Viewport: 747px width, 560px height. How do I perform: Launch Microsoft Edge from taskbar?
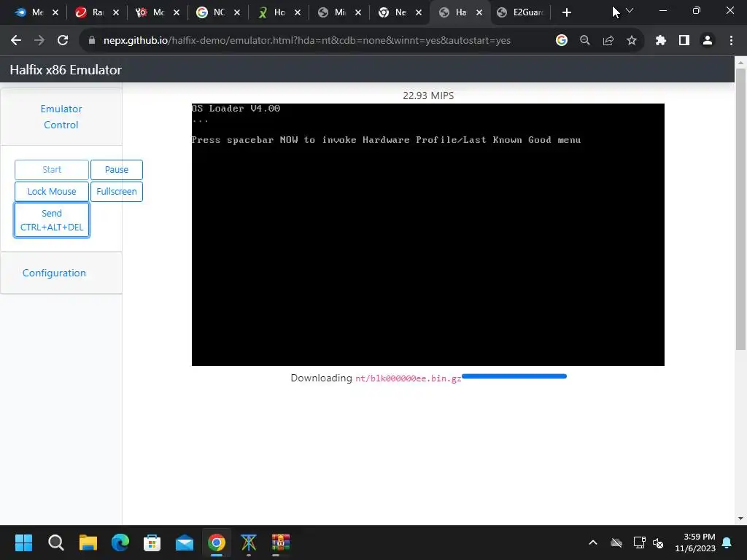point(120,542)
